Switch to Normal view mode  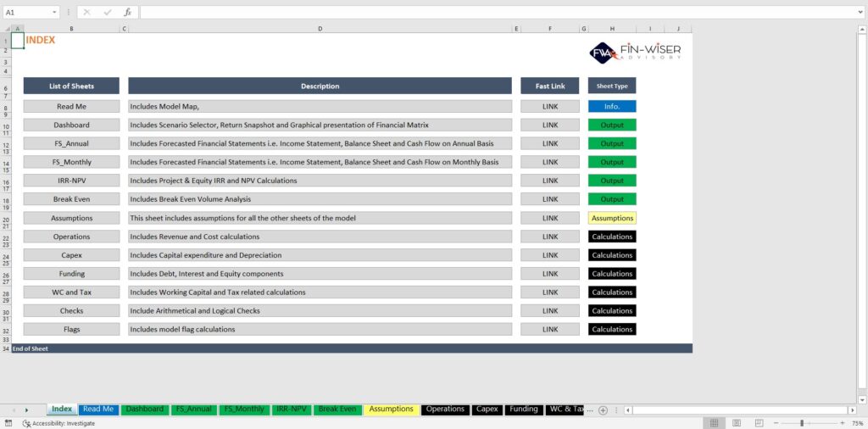point(715,423)
